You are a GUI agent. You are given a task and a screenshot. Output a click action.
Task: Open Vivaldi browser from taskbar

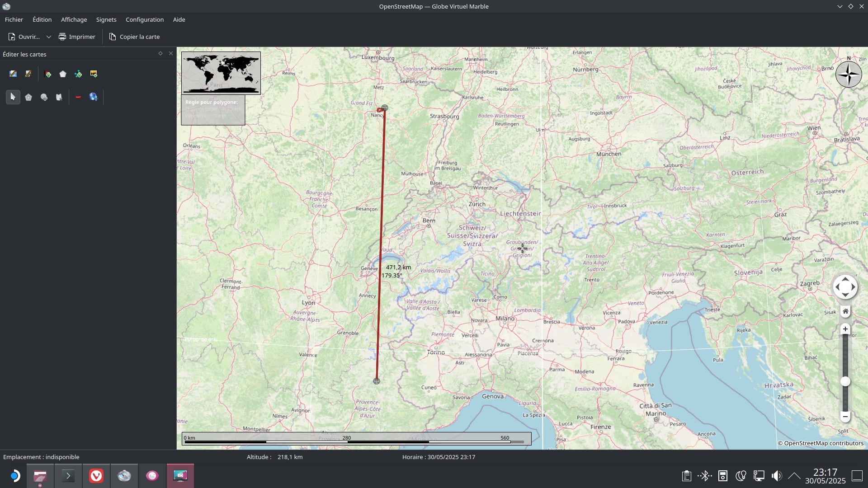[96, 476]
